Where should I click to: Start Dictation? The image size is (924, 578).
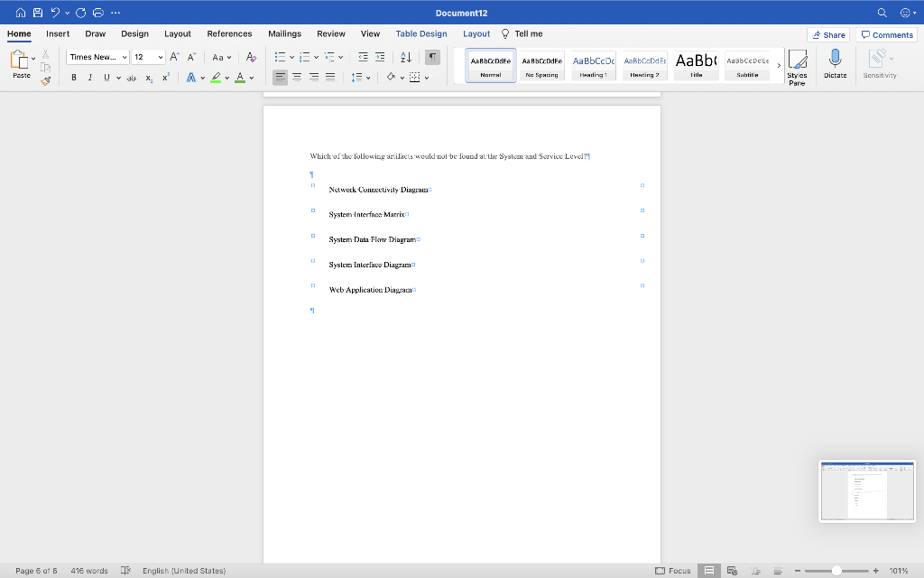(835, 63)
